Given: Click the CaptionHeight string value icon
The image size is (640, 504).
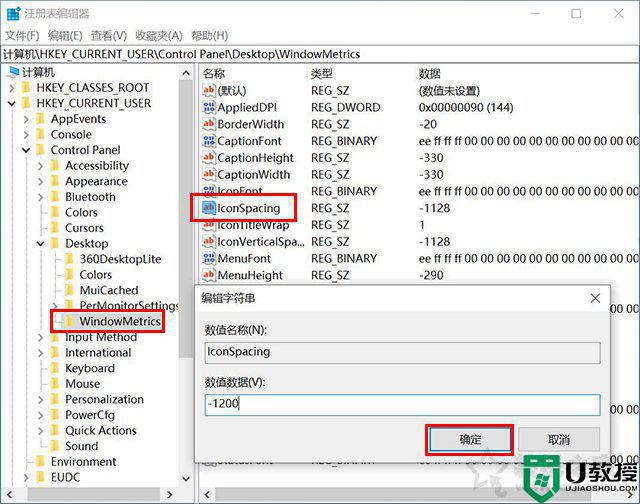Looking at the screenshot, I should (x=209, y=158).
